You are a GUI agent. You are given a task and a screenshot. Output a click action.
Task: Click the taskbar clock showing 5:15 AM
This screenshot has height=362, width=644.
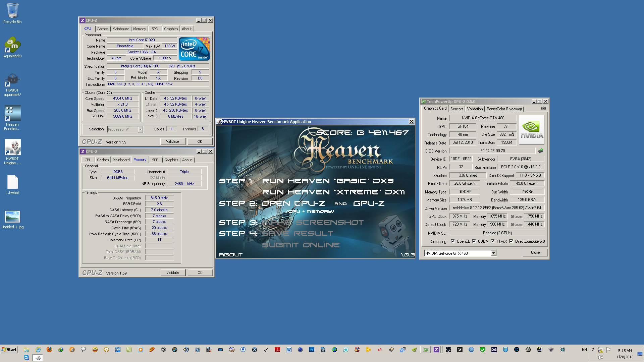coord(625,351)
